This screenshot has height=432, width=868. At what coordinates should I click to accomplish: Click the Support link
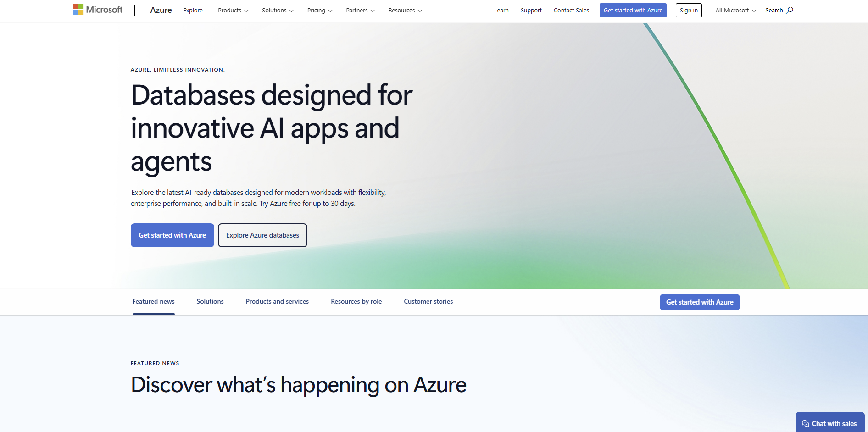(x=531, y=10)
